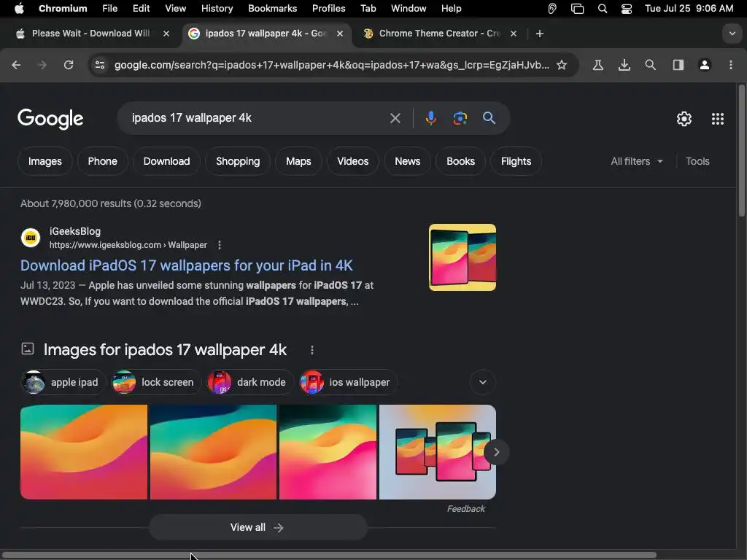Open Spotlight search in menu bar
The image size is (747, 560).
click(x=602, y=9)
